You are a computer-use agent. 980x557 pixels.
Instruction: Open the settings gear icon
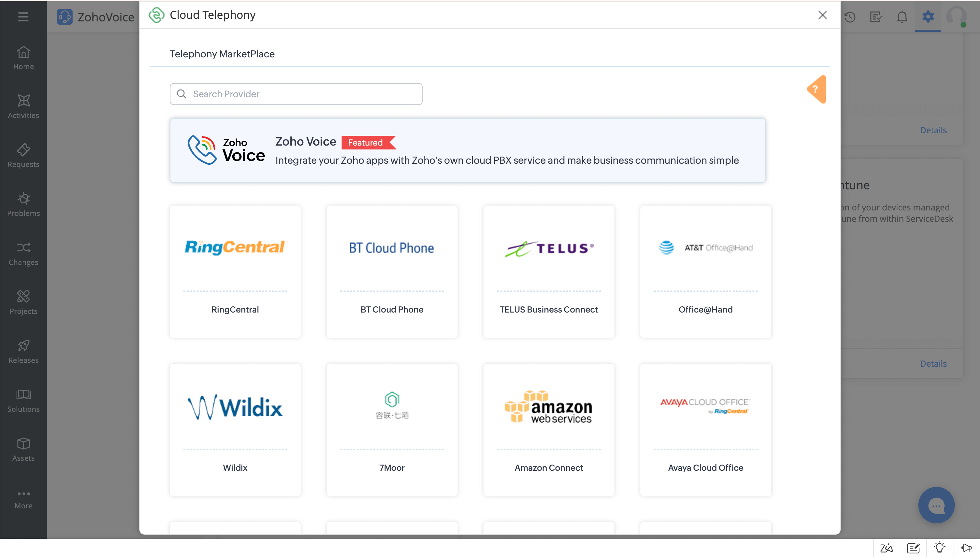coord(927,17)
